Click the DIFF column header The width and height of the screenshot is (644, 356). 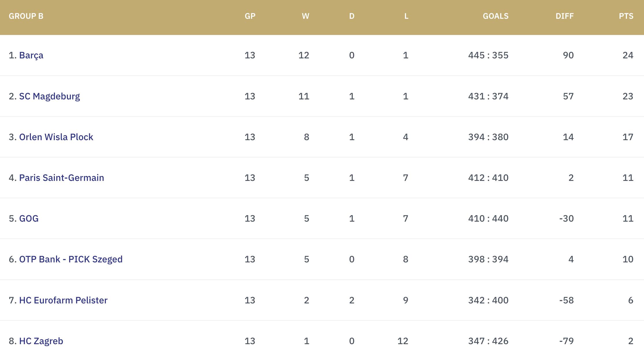(564, 16)
